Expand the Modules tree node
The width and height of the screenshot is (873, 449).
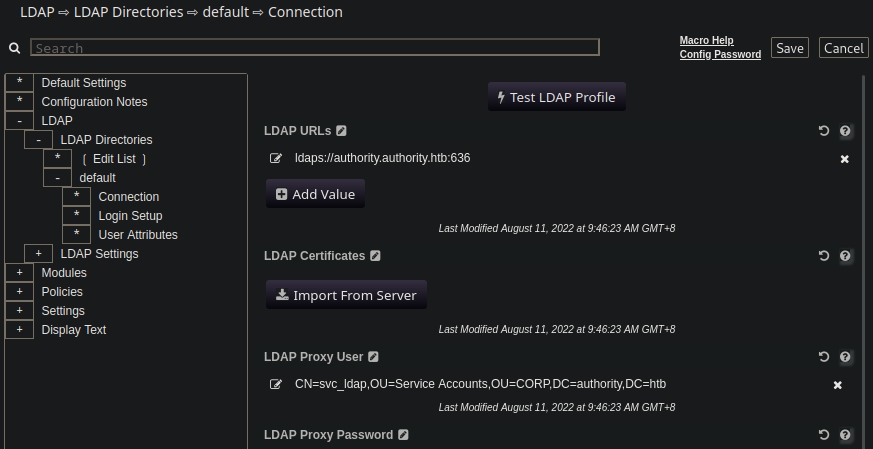point(19,273)
